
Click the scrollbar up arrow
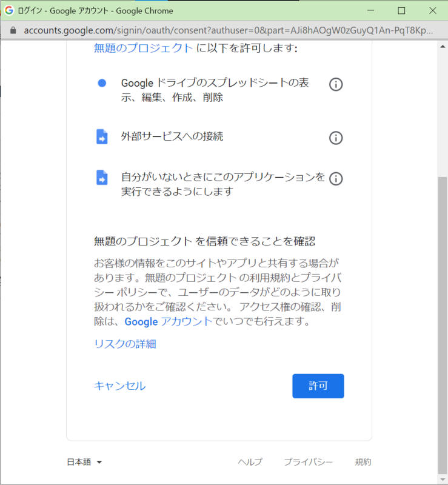(443, 47)
